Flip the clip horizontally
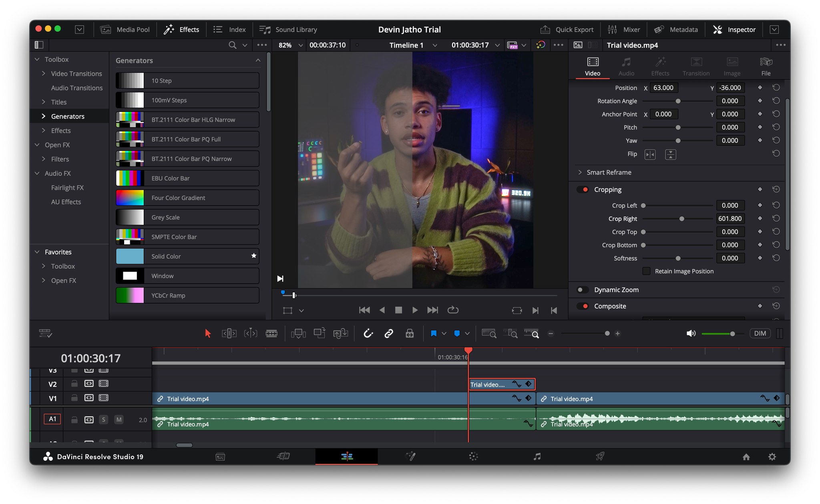Image resolution: width=820 pixels, height=504 pixels. [x=650, y=154]
